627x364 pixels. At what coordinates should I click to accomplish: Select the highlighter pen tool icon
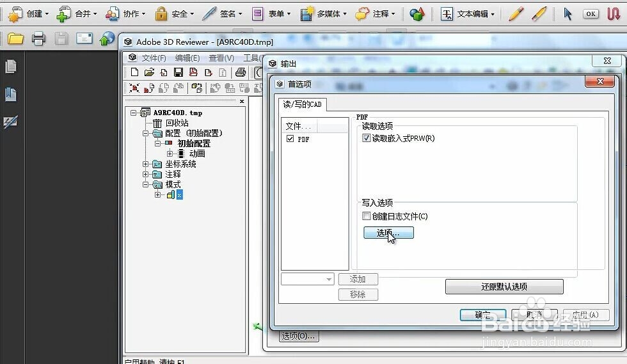pyautogui.click(x=539, y=14)
